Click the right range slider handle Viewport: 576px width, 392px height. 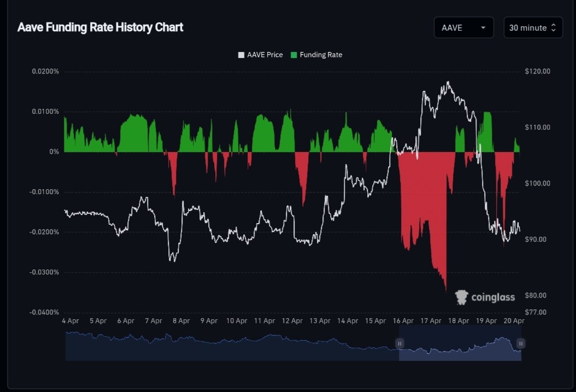[521, 343]
